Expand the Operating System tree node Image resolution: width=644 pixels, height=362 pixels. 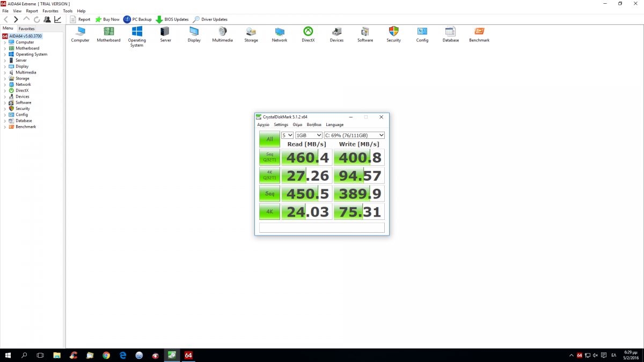point(5,54)
